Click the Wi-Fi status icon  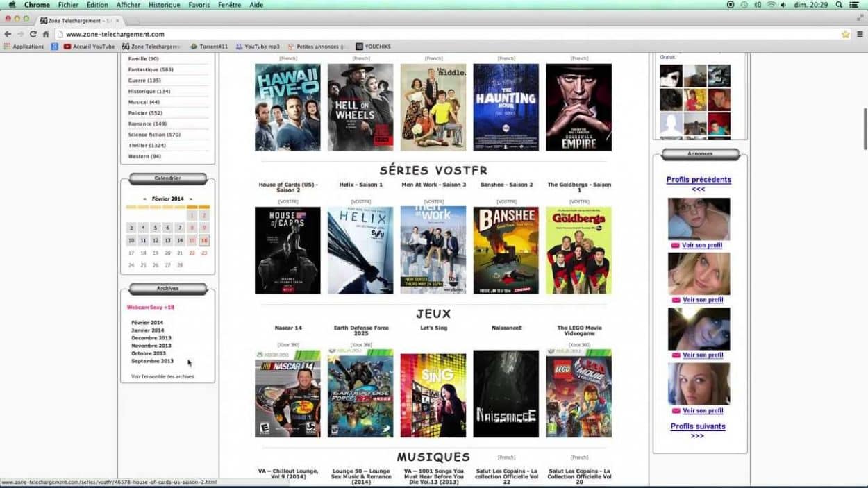coord(771,5)
